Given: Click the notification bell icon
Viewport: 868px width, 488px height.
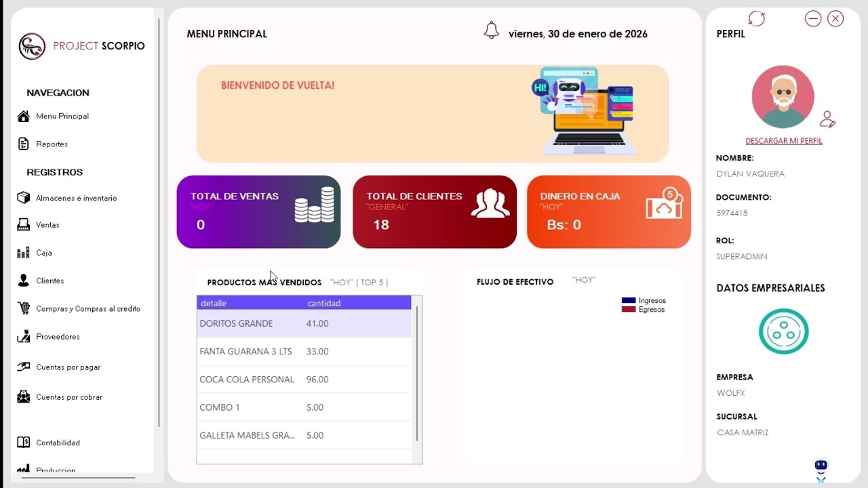Looking at the screenshot, I should pyautogui.click(x=492, y=30).
